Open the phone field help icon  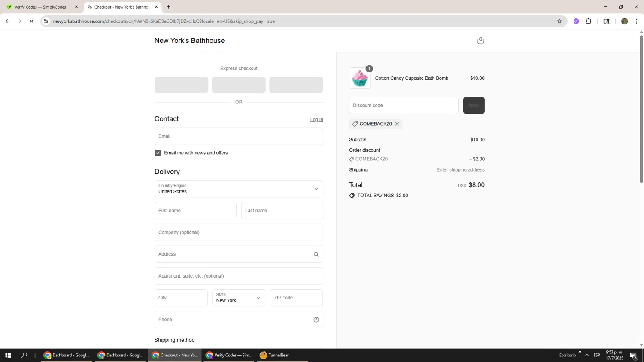click(x=316, y=320)
